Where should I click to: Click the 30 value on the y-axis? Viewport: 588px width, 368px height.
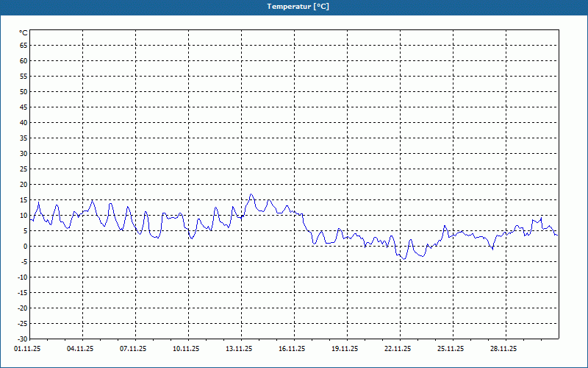click(24, 154)
